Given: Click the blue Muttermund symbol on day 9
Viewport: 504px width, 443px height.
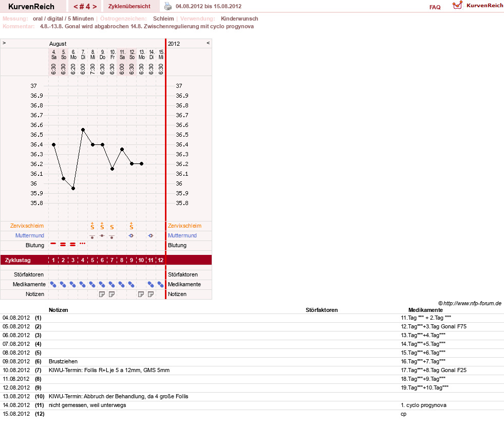Looking at the screenshot, I should tap(131, 236).
